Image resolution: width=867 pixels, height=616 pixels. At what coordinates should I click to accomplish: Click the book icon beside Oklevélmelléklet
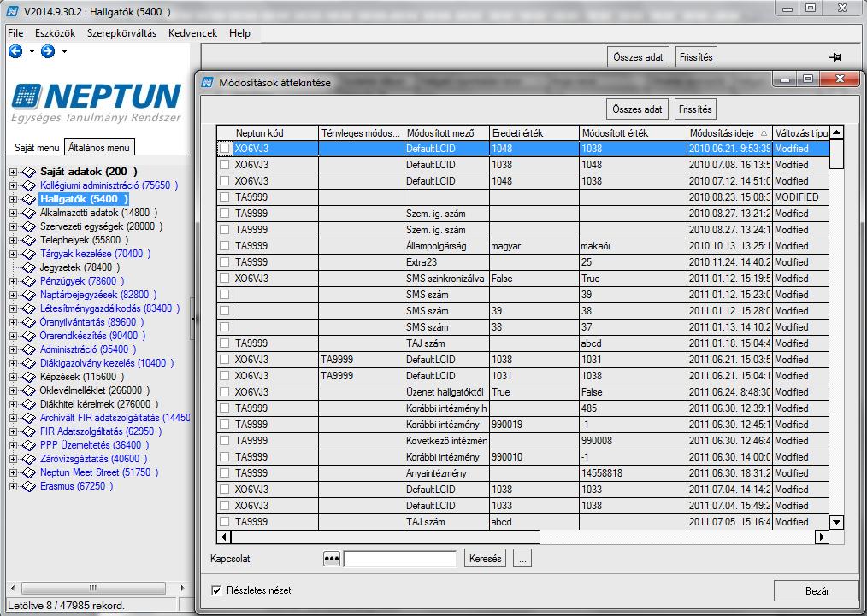point(29,390)
